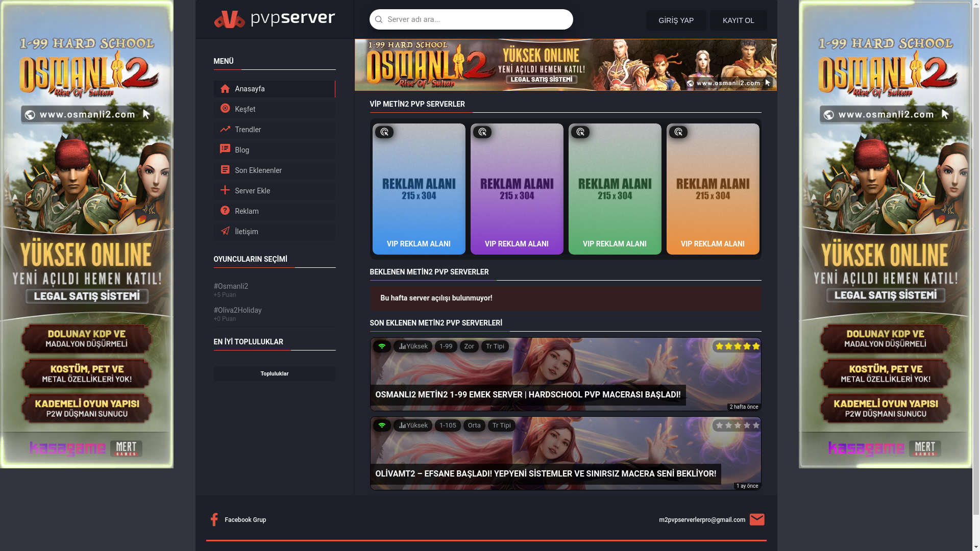
Task: Open #Oliva2Holiday players' choice link
Action: tap(237, 310)
